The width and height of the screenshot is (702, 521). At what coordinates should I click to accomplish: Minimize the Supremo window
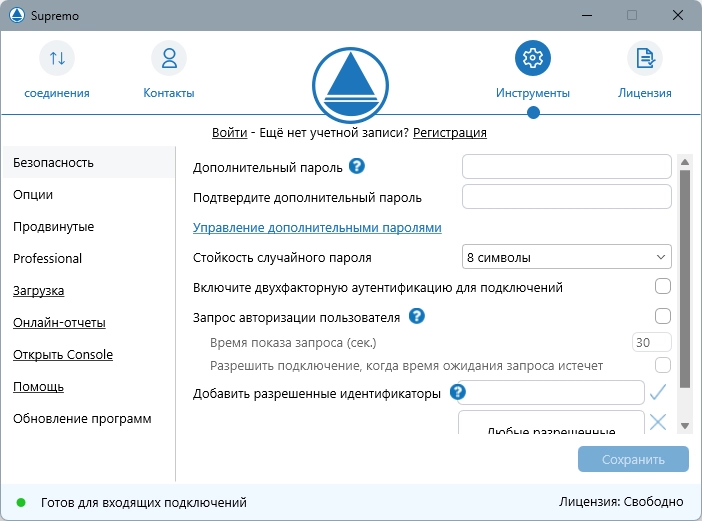pyautogui.click(x=587, y=15)
